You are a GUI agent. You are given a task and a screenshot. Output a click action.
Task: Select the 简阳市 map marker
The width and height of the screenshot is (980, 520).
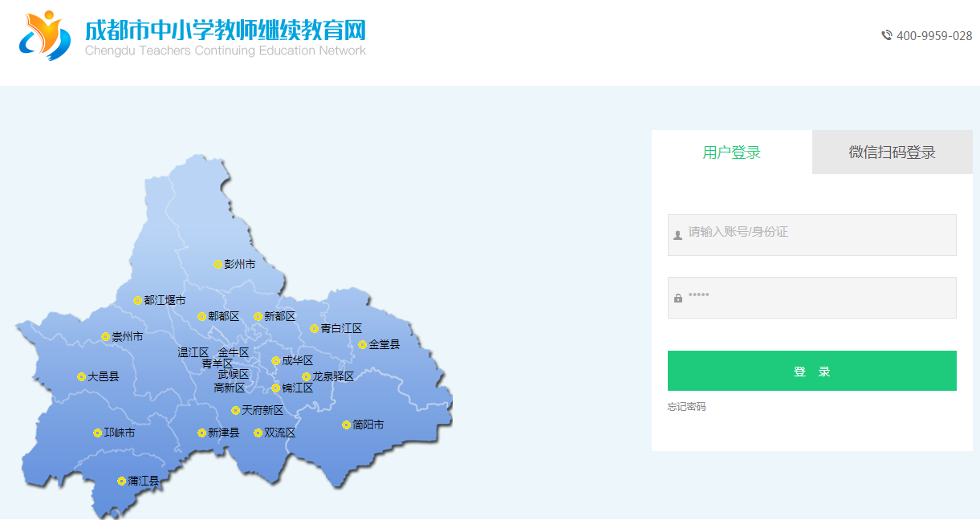(346, 425)
